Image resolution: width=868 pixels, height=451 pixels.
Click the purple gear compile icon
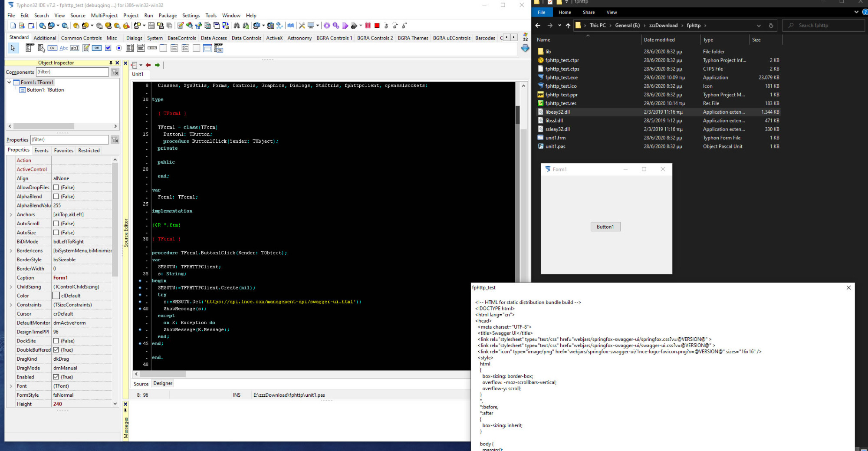[327, 26]
